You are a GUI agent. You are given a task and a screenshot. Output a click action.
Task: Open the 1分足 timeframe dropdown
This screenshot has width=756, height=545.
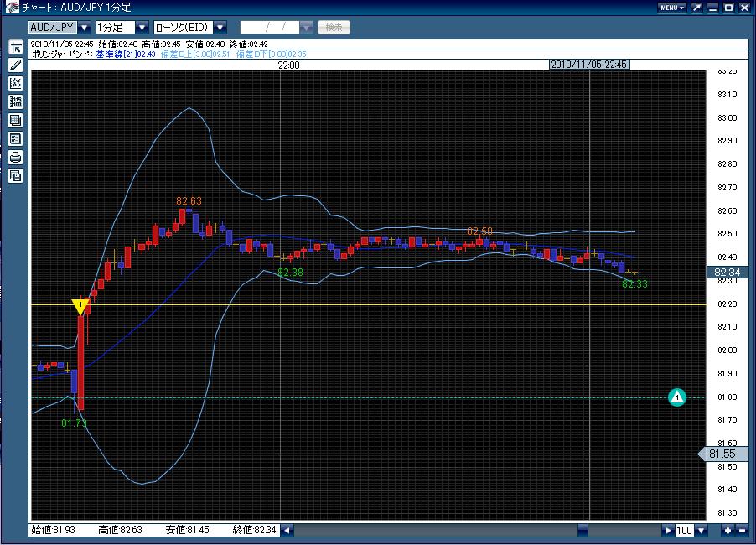[142, 28]
